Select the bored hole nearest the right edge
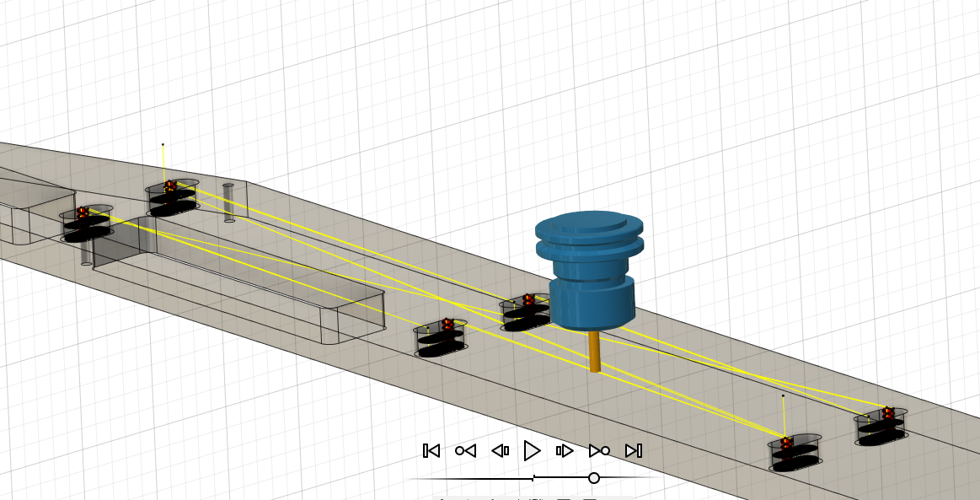 pyautogui.click(x=881, y=427)
